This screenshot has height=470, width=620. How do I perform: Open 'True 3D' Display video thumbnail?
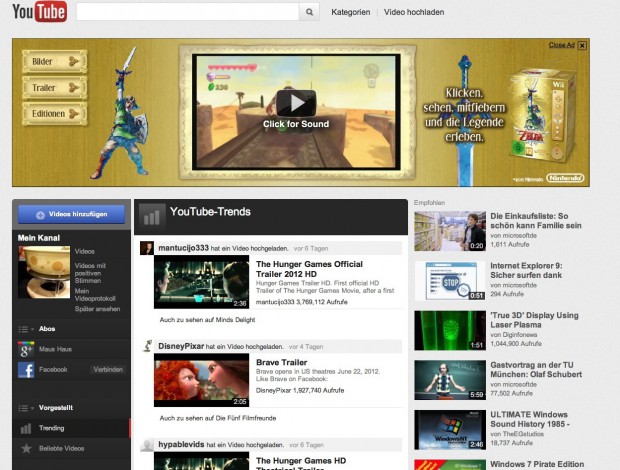(x=450, y=330)
